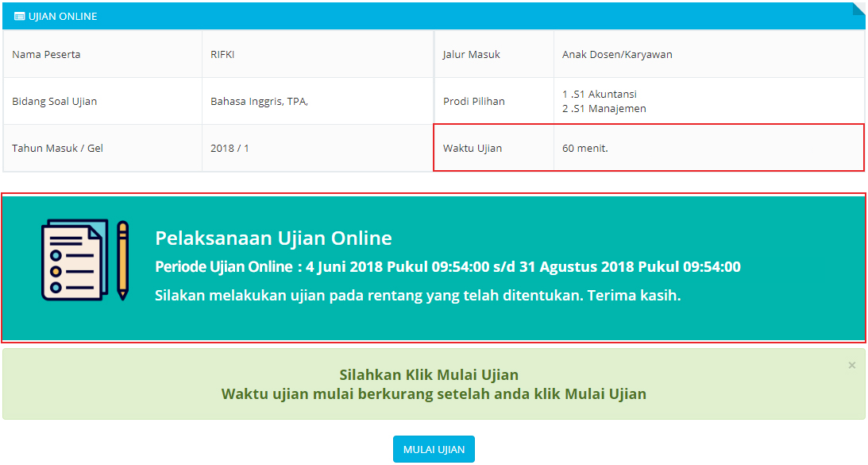Click '2 .S1 Manajemen' program choice
Screen dimensions: 868x465
(x=604, y=109)
